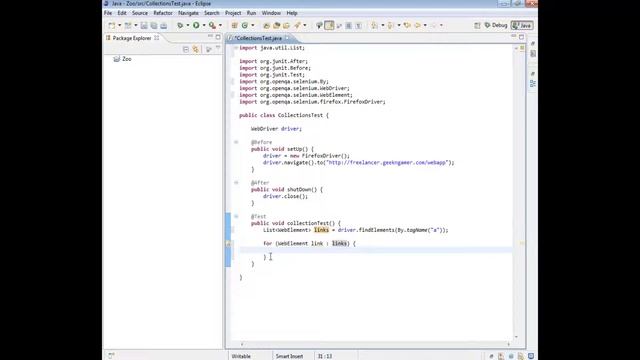Viewport: 640px width, 360px height.
Task: Open dropdown next to External Tools icon
Action: [x=220, y=25]
